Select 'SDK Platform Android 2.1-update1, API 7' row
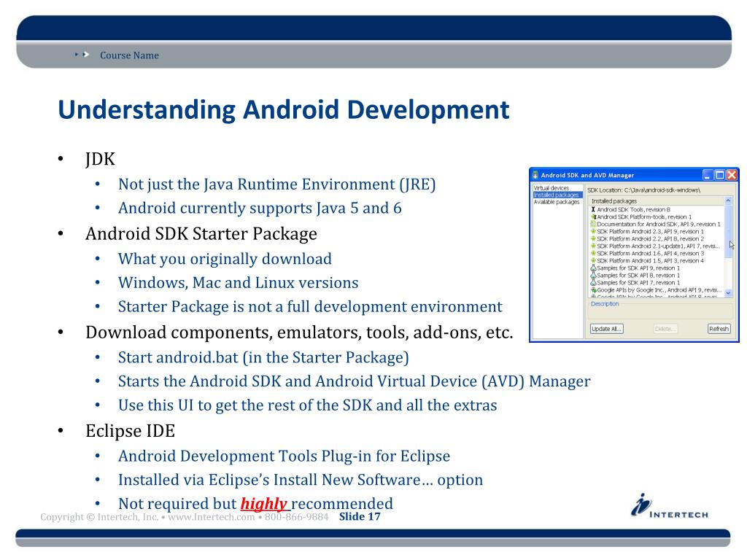Viewport: 747px width, 560px height. point(656,246)
